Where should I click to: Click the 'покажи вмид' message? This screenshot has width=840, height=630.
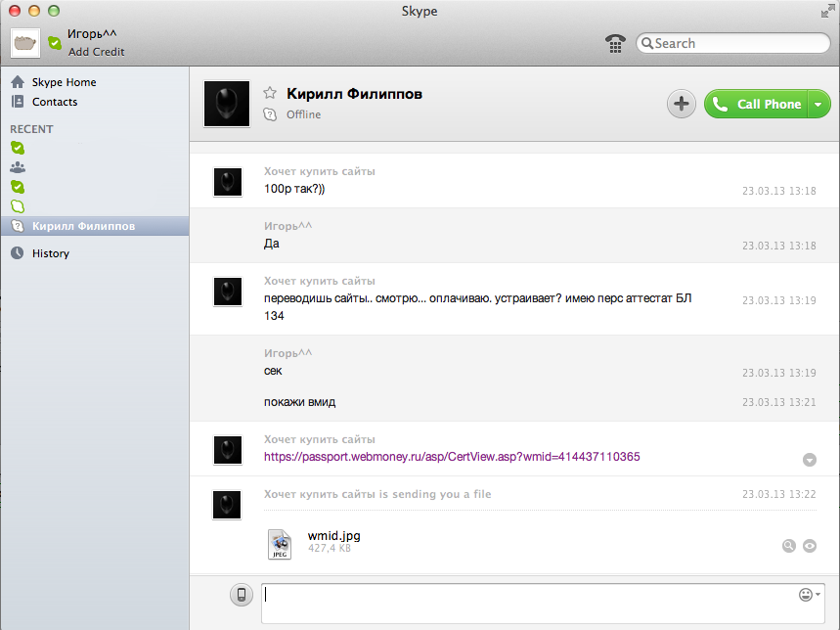(299, 402)
